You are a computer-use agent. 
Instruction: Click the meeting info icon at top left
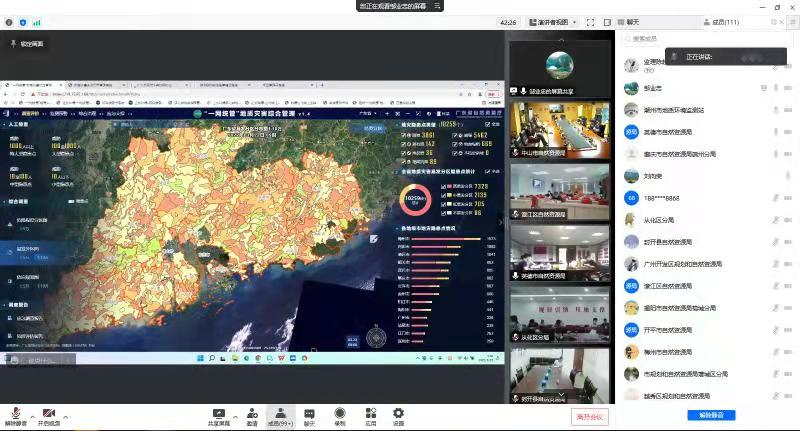click(9, 22)
